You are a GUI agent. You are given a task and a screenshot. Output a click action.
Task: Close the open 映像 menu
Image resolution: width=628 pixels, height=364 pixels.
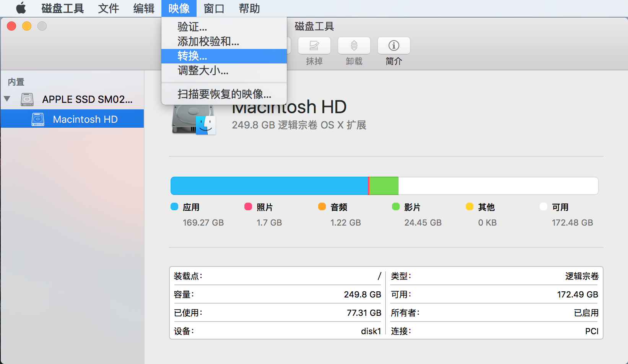[x=179, y=8]
